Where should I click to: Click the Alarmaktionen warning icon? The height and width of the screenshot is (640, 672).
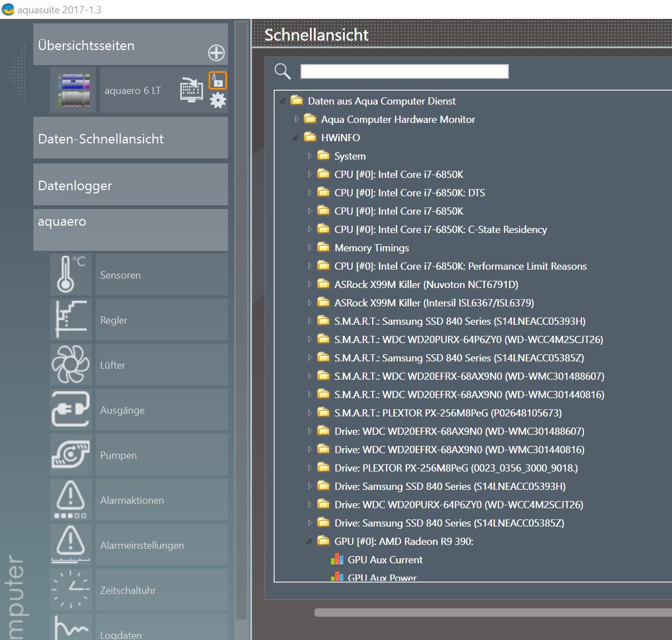click(x=71, y=499)
